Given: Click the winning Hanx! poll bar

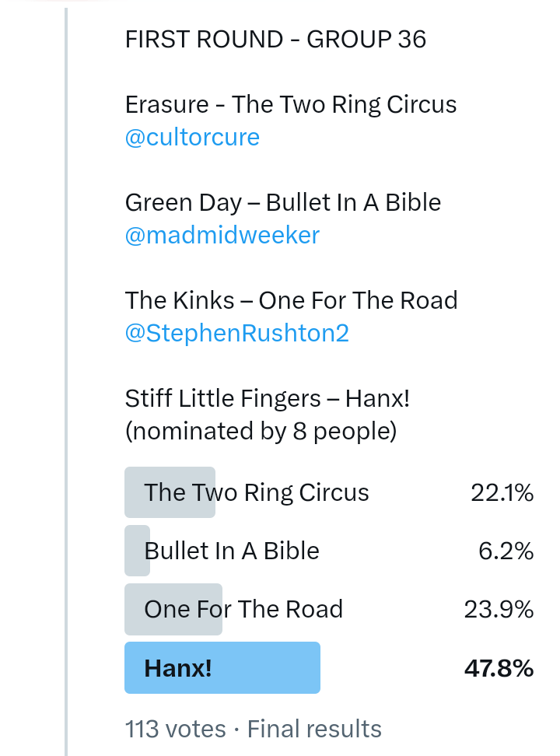Looking at the screenshot, I should (222, 668).
